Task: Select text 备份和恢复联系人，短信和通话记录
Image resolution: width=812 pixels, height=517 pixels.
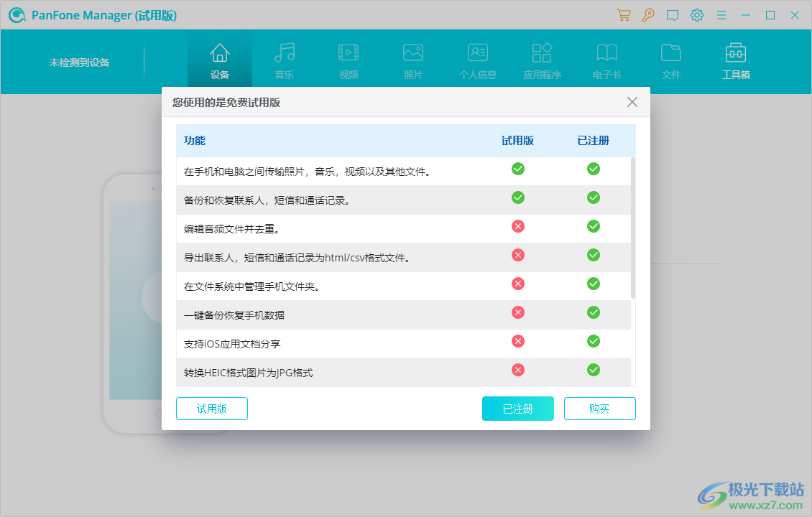Action: click(267, 201)
